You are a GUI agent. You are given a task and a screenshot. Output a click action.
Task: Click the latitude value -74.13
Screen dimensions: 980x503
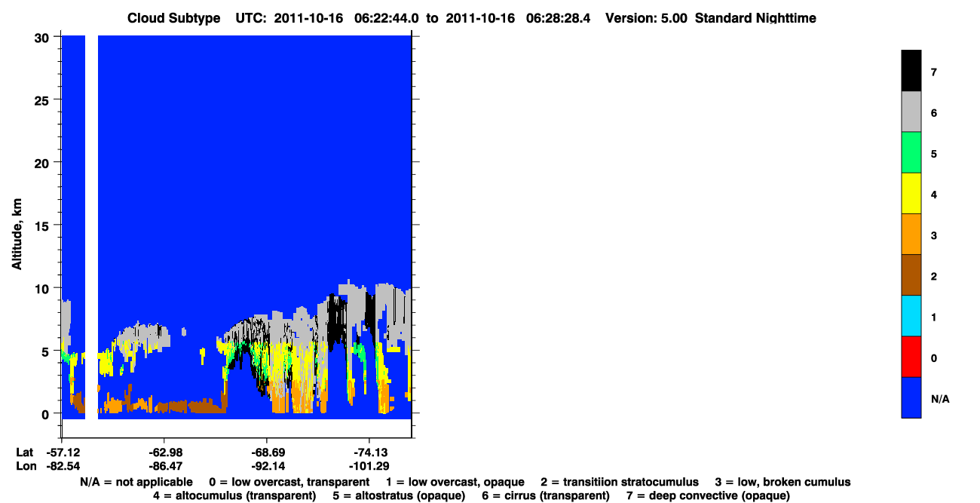point(369,452)
